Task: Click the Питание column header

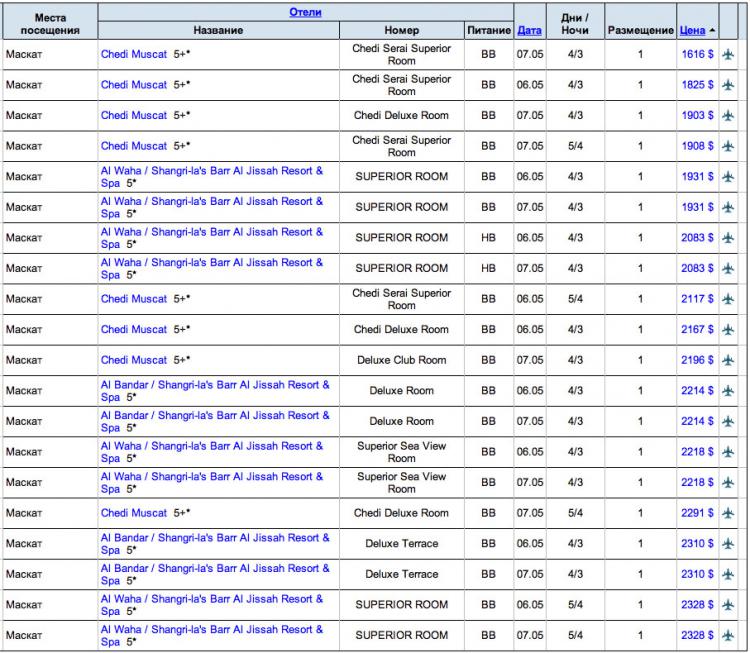Action: click(489, 30)
